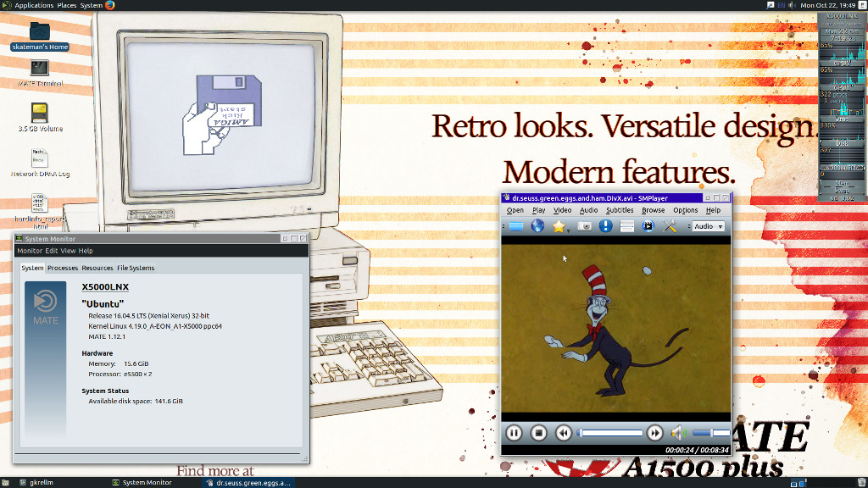
Task: Open the Edit menu in System Monitor
Action: [52, 251]
